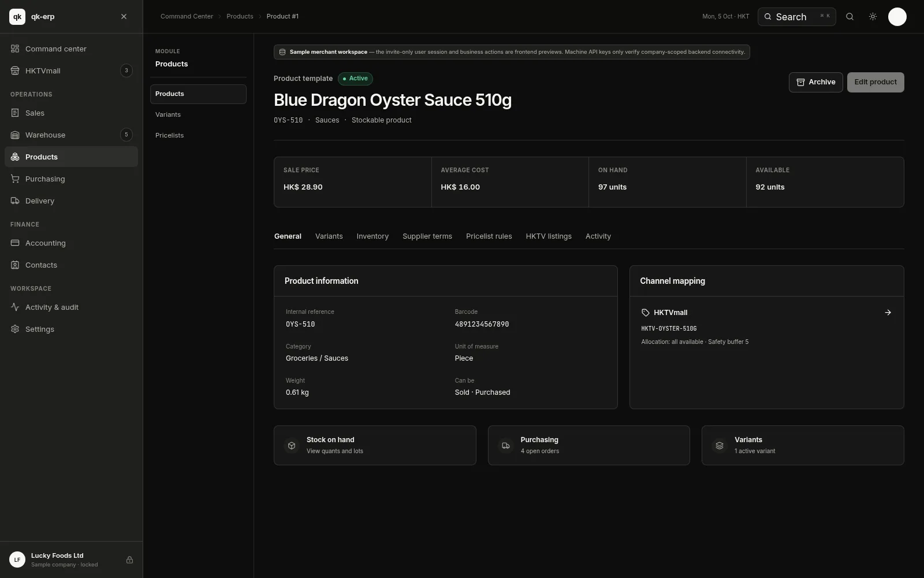Click Lucky Foods Ltd company name

[57, 555]
